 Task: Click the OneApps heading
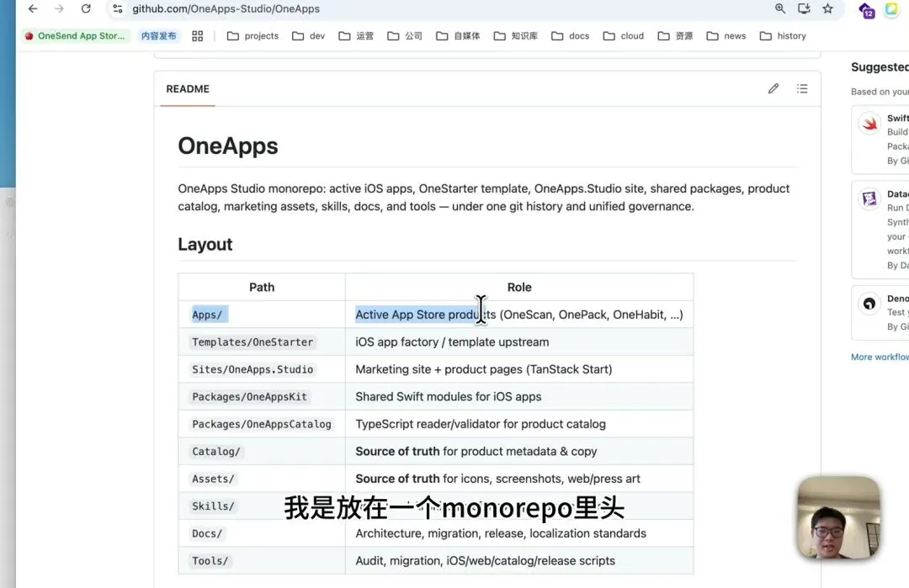point(228,146)
